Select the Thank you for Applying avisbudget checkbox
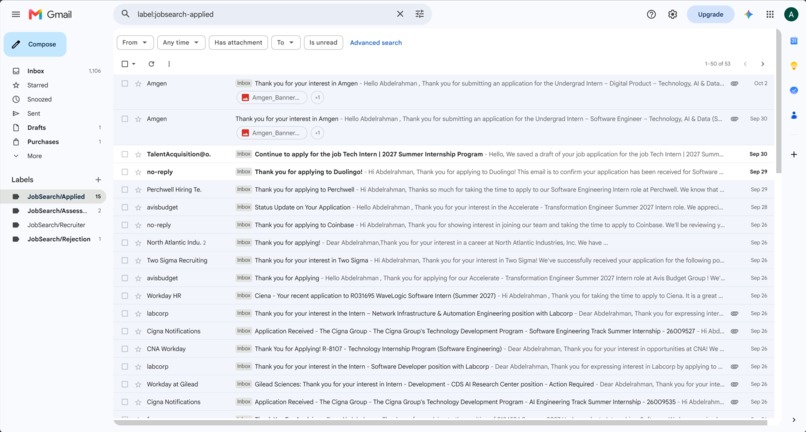Viewport: 806px width, 432px height. [x=124, y=278]
